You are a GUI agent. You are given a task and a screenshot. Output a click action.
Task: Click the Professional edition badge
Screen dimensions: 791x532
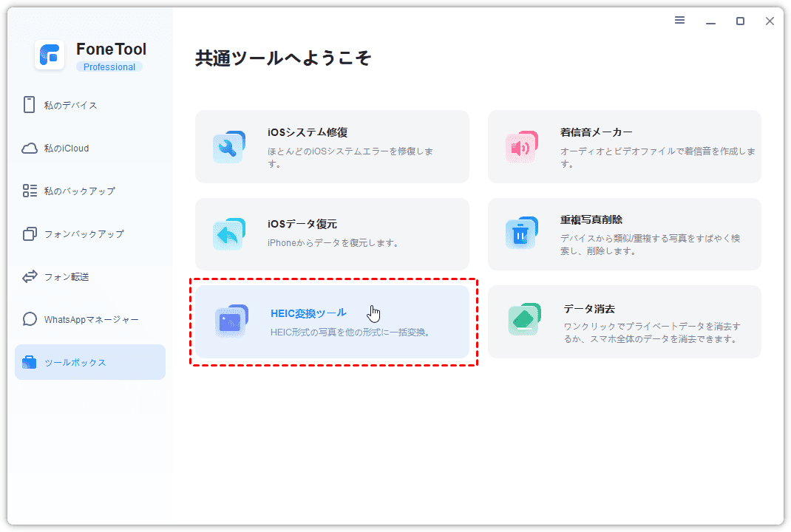click(109, 67)
